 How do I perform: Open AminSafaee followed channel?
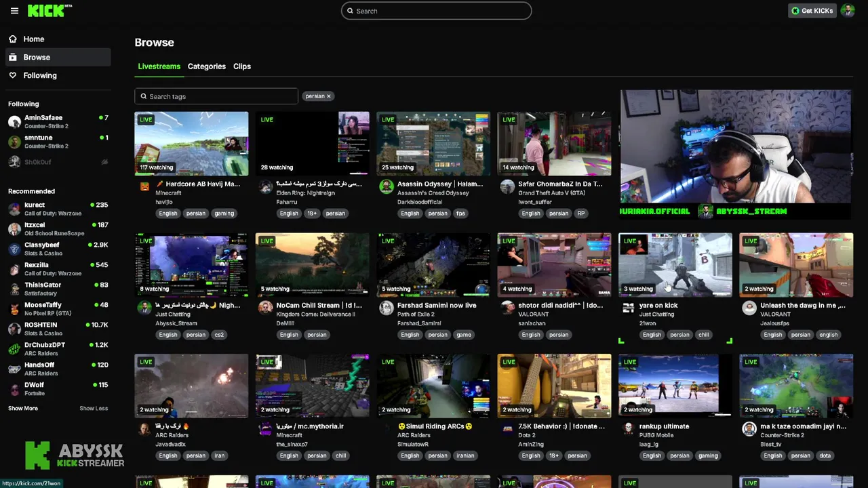click(58, 121)
